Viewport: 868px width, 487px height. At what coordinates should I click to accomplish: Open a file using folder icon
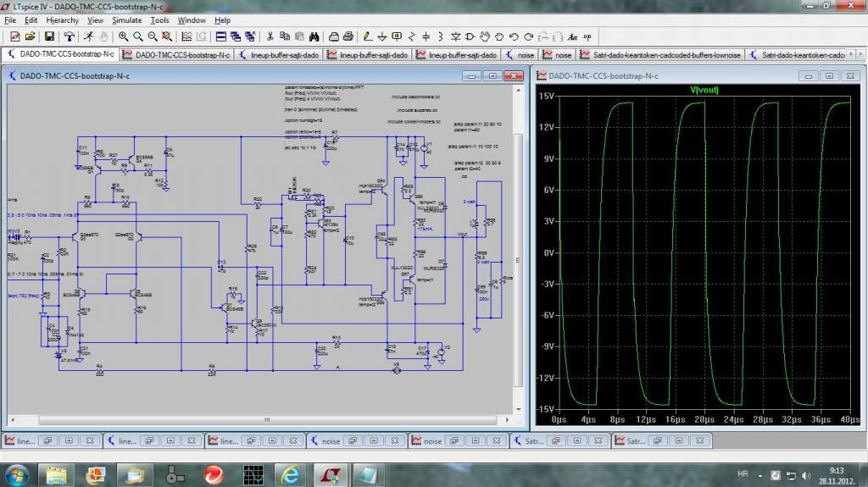pos(30,36)
